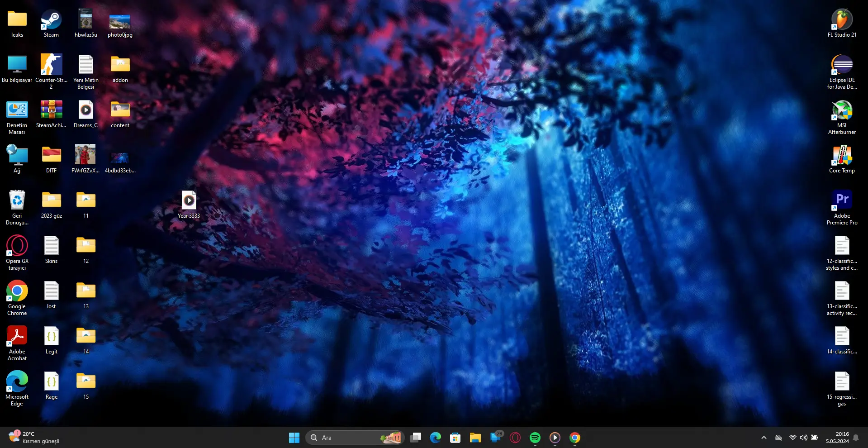868x448 pixels.
Task: Open the folder named 12
Action: click(x=85, y=250)
